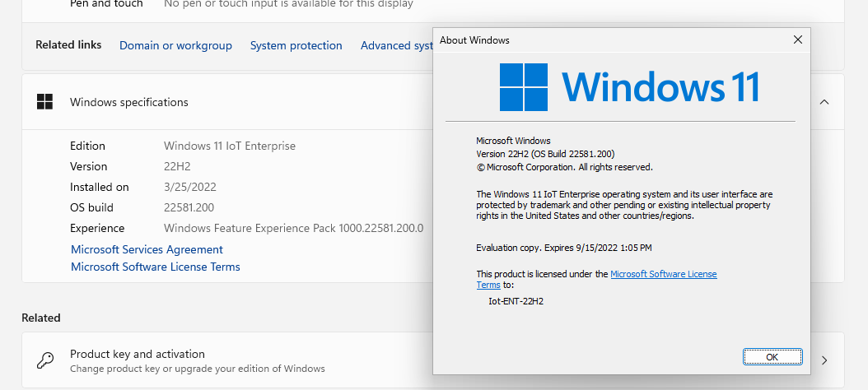Click the Windows logo icon beside Windows specifications
The width and height of the screenshot is (868, 390).
pyautogui.click(x=44, y=102)
